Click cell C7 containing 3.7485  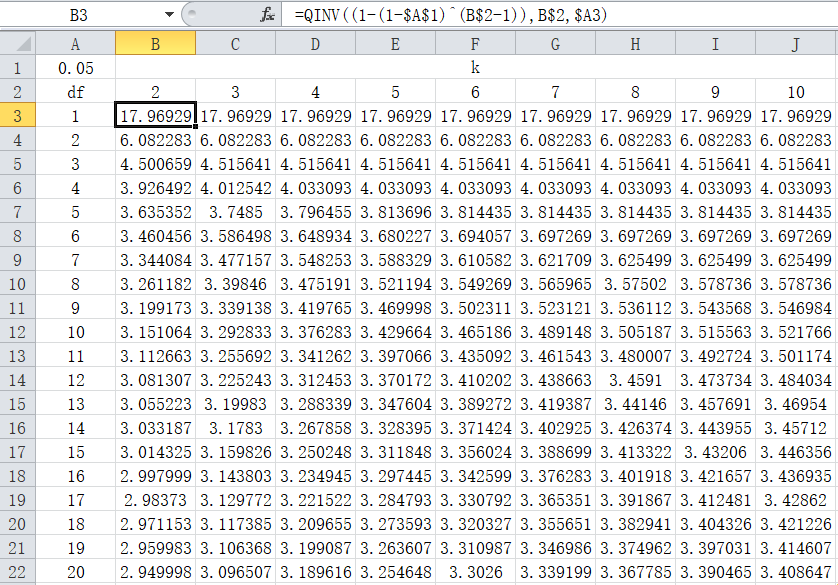coord(236,212)
